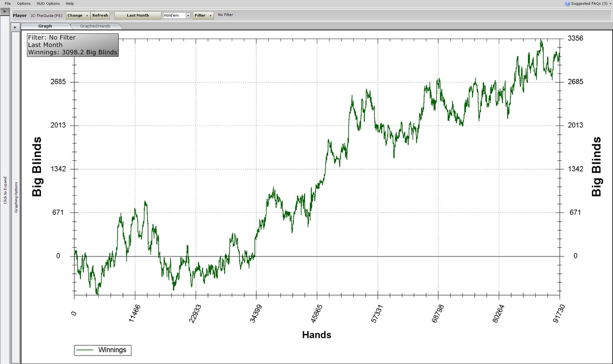Viewport: 613px width, 364px height.
Task: Click the Suggested FAQs help icon
Action: tap(567, 3)
